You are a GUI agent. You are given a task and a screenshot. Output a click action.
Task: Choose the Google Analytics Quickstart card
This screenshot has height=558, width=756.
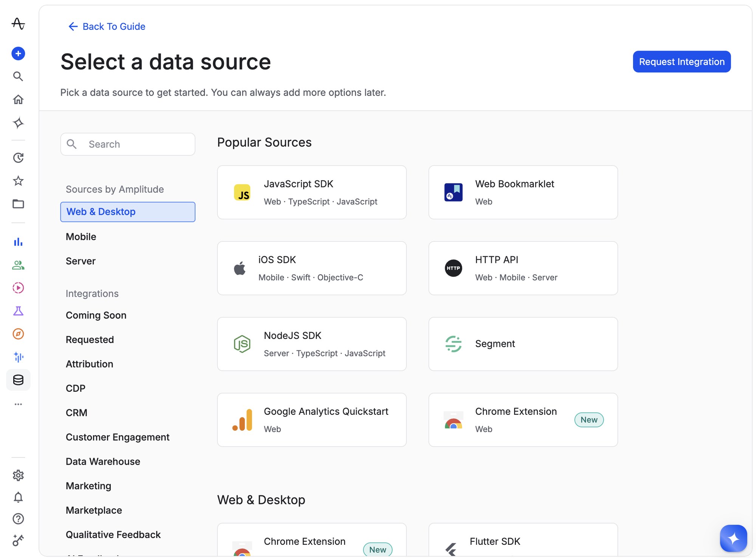click(x=312, y=420)
